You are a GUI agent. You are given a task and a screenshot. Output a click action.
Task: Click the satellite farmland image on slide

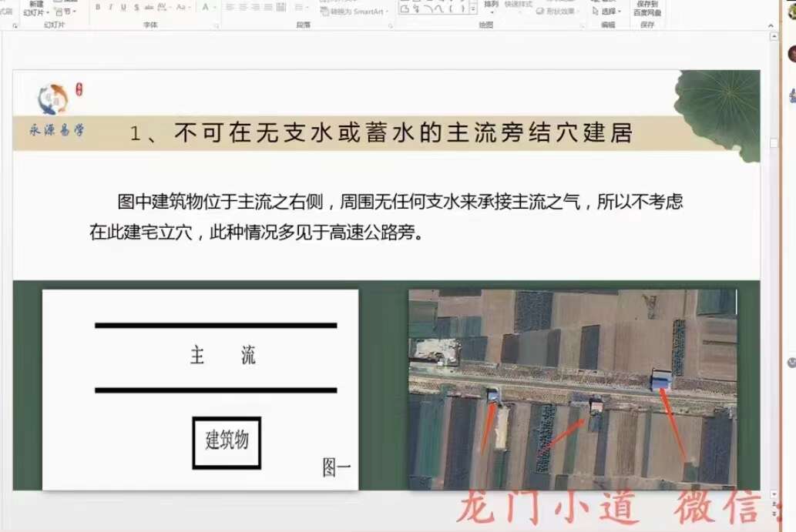(x=572, y=388)
